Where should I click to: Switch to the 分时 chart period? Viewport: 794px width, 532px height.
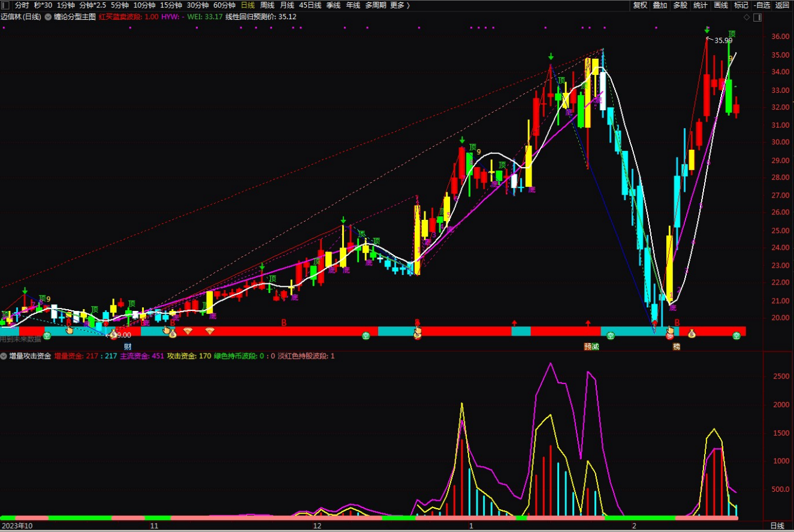point(22,5)
